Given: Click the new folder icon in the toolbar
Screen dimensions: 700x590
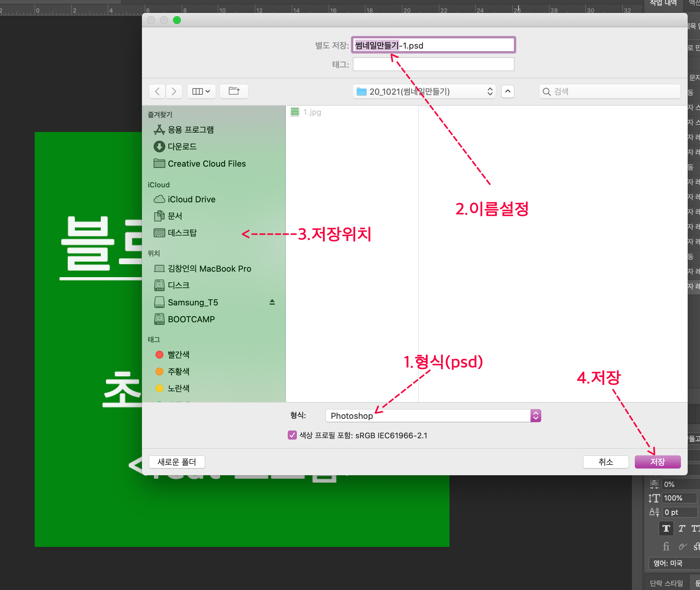Looking at the screenshot, I should point(234,91).
